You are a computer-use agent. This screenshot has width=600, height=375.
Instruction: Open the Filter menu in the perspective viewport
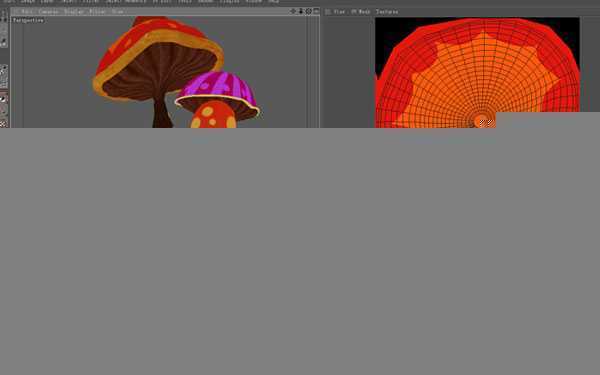pyautogui.click(x=97, y=12)
